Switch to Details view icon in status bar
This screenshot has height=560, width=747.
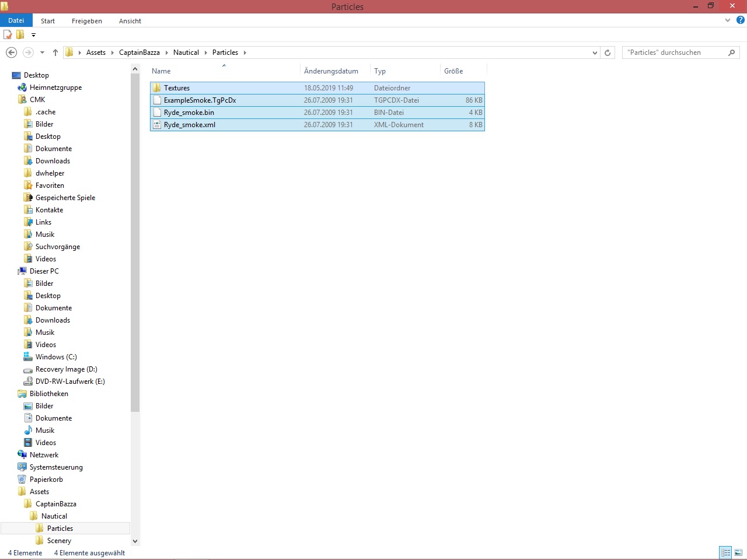coord(725,552)
